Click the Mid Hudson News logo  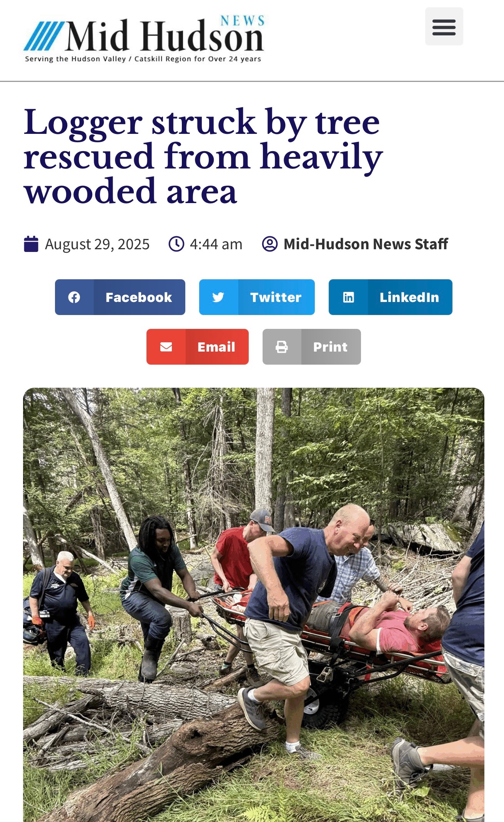pos(144,38)
